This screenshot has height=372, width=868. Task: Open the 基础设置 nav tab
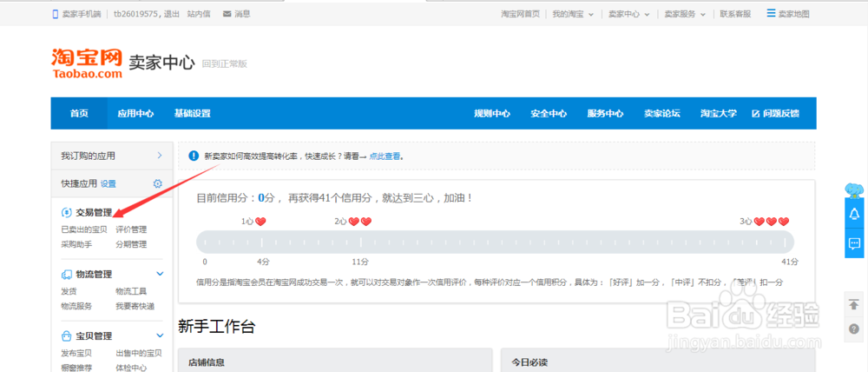193,114
